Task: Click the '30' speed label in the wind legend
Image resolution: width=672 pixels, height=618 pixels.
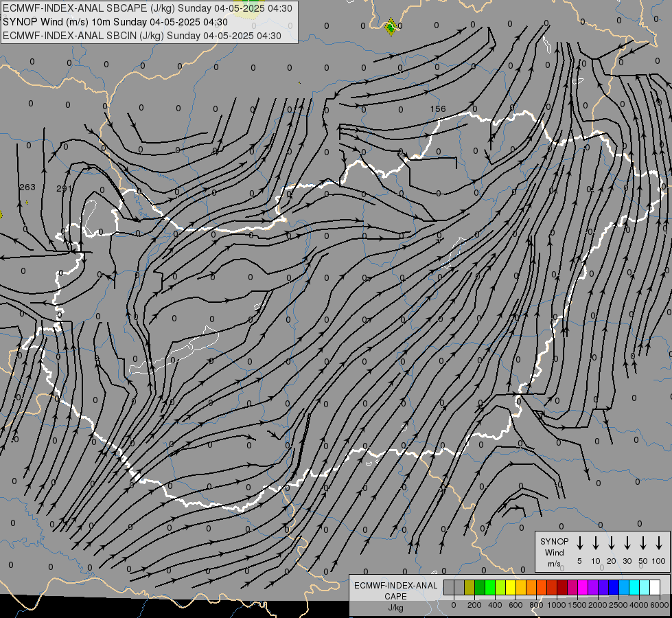Action: coord(627,561)
